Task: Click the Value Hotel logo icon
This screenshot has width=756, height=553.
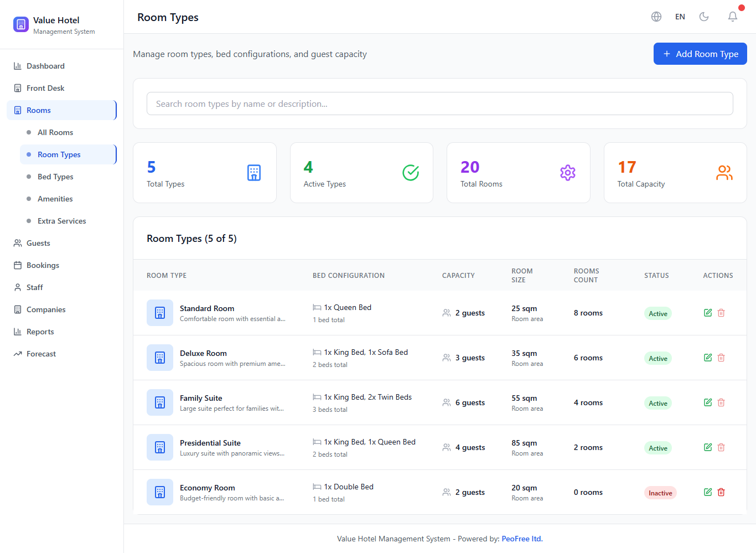Action: tap(21, 24)
